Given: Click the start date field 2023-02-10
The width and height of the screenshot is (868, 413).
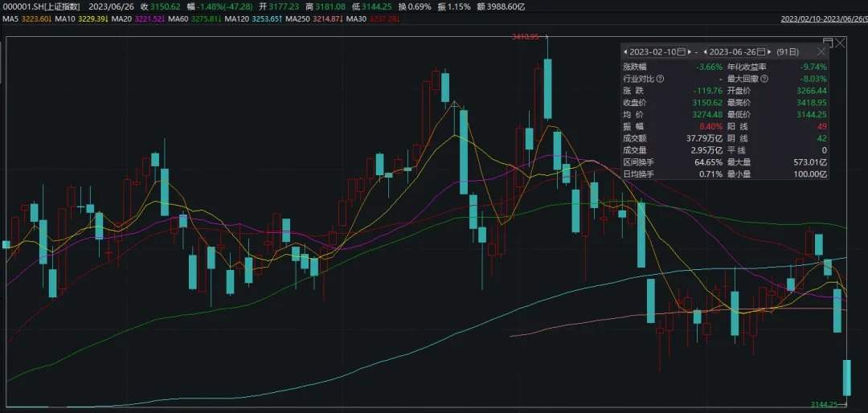Looking at the screenshot, I should click(x=653, y=51).
